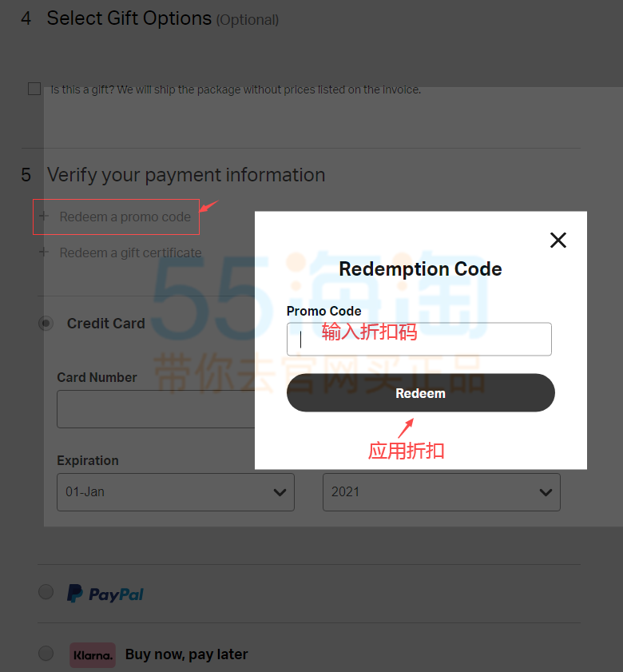623x672 pixels.
Task: Select the PayPal radio button
Action: tap(46, 592)
